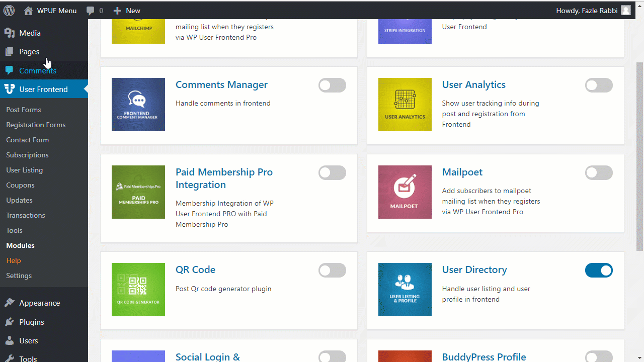Enable the Mailpoet module toggle
The image size is (644, 362).
(599, 173)
